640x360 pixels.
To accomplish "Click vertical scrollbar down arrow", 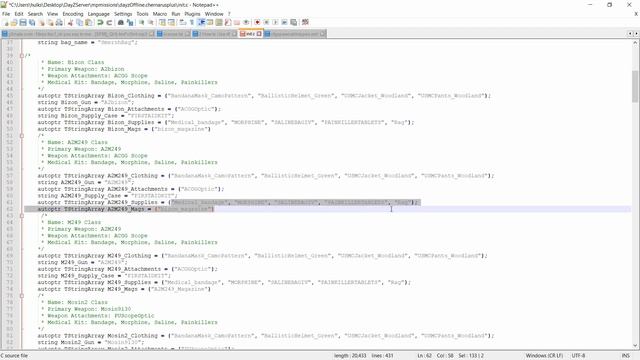I will pyautogui.click(x=636, y=346).
